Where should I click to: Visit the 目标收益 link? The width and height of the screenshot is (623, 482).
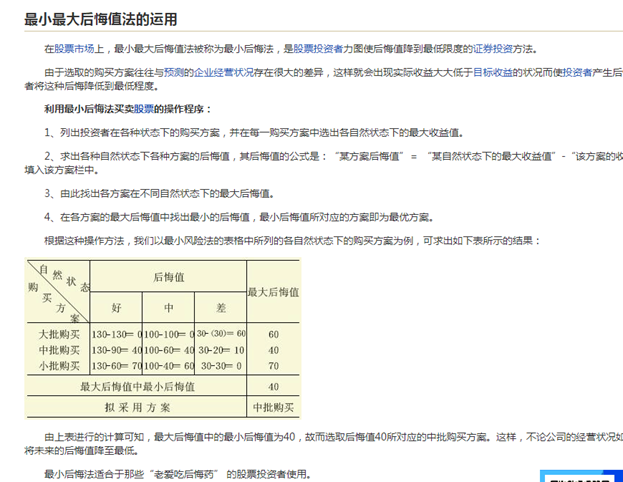tap(493, 73)
